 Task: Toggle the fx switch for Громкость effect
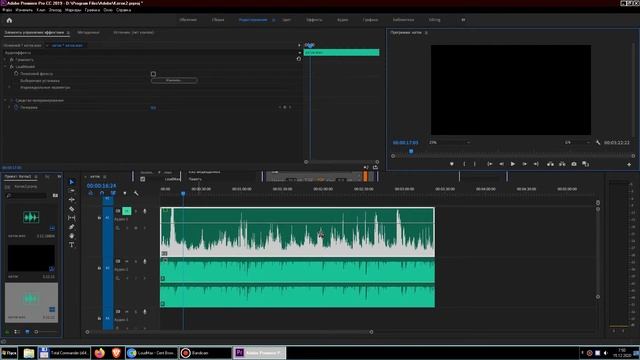coord(11,60)
